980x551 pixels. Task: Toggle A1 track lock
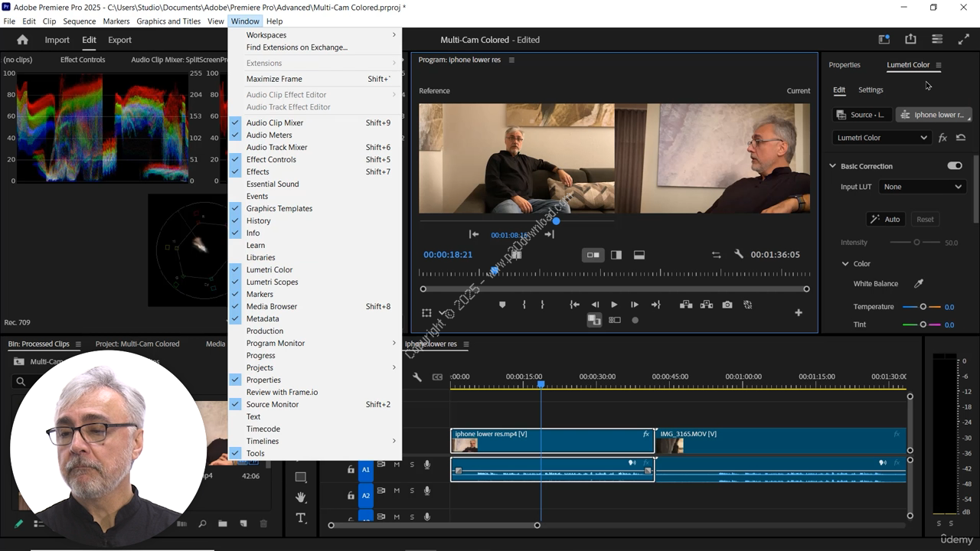pos(351,469)
